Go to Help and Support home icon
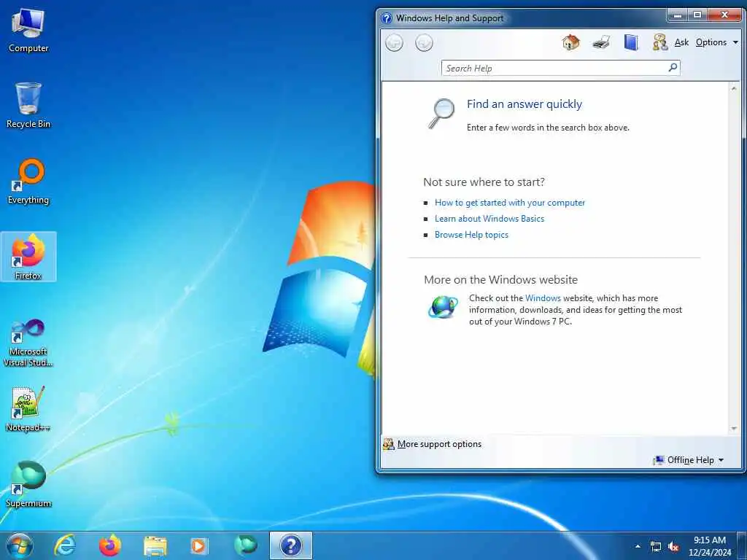Screen dimensions: 747x560 click(570, 42)
